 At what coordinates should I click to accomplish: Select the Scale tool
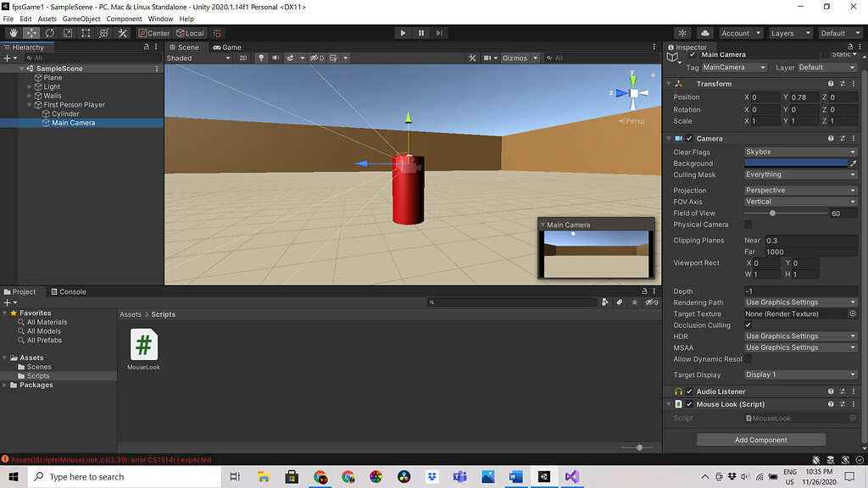tap(68, 34)
